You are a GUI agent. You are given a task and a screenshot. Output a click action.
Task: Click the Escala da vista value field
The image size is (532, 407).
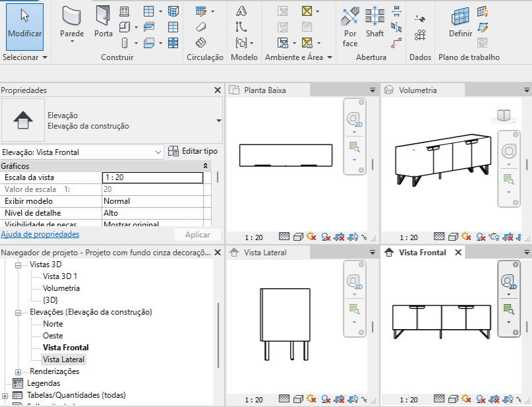(x=153, y=177)
